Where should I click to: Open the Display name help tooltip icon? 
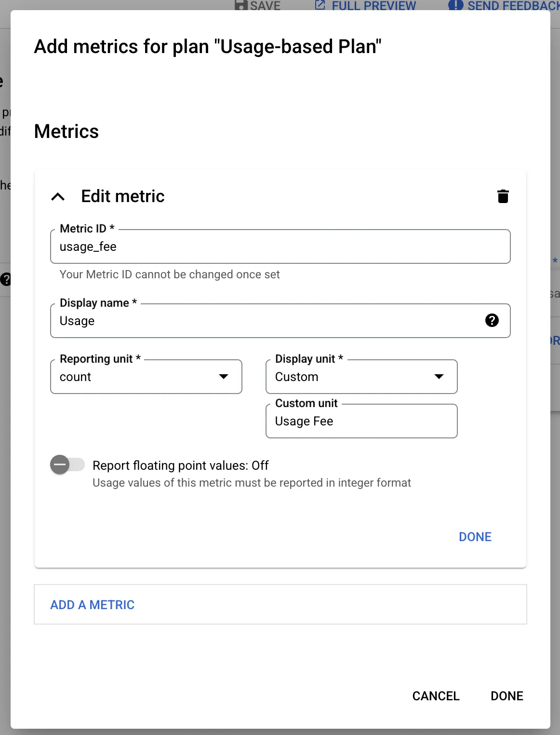(x=492, y=320)
